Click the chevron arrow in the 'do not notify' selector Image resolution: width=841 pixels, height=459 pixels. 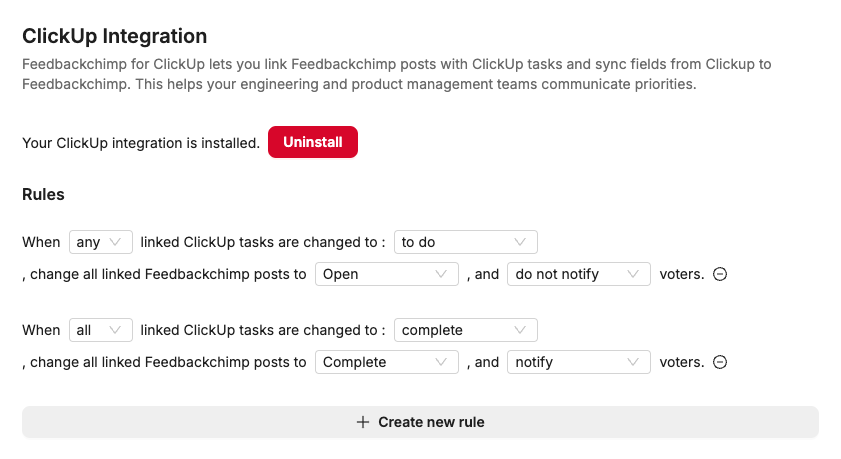tap(632, 274)
